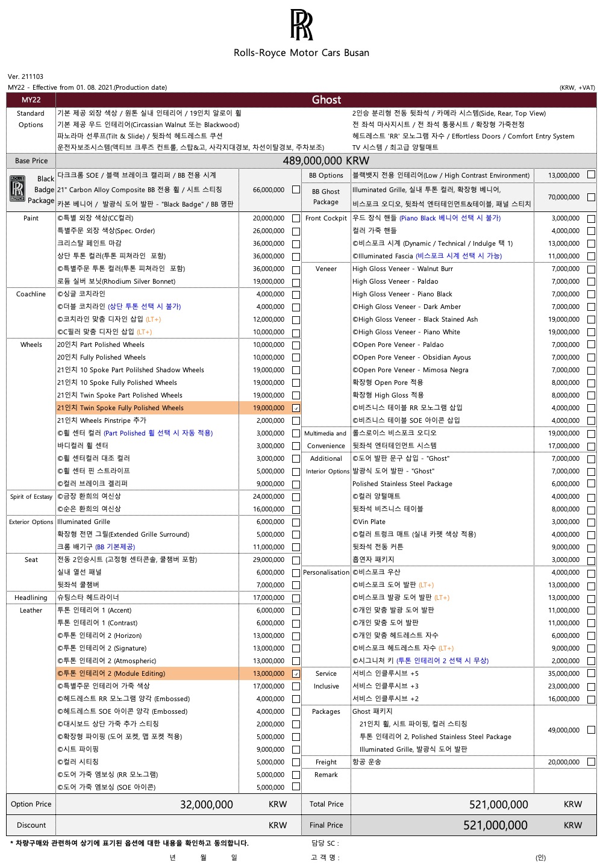Screen dimensions: 603x868
Task: Click the Black Badge RR emblem icon
Action: (17, 189)
